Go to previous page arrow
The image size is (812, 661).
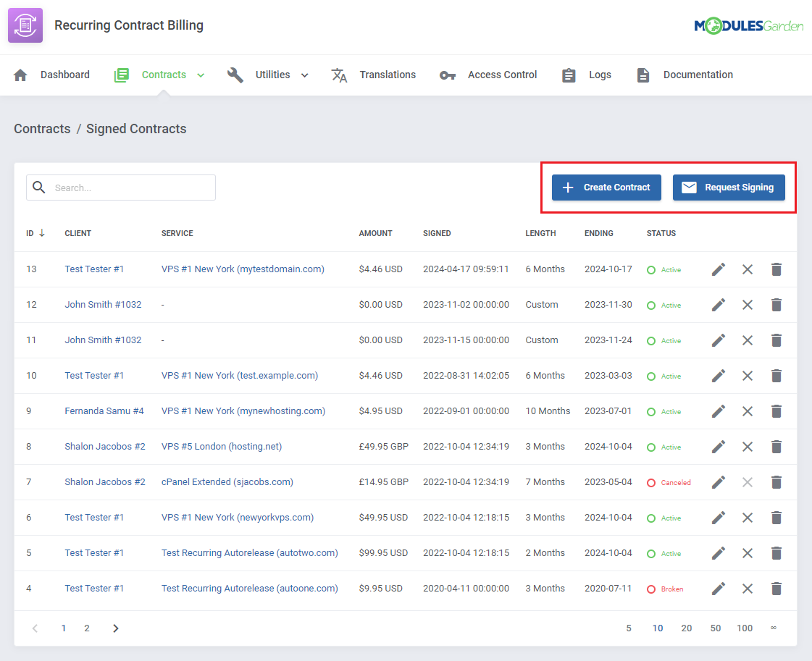35,628
